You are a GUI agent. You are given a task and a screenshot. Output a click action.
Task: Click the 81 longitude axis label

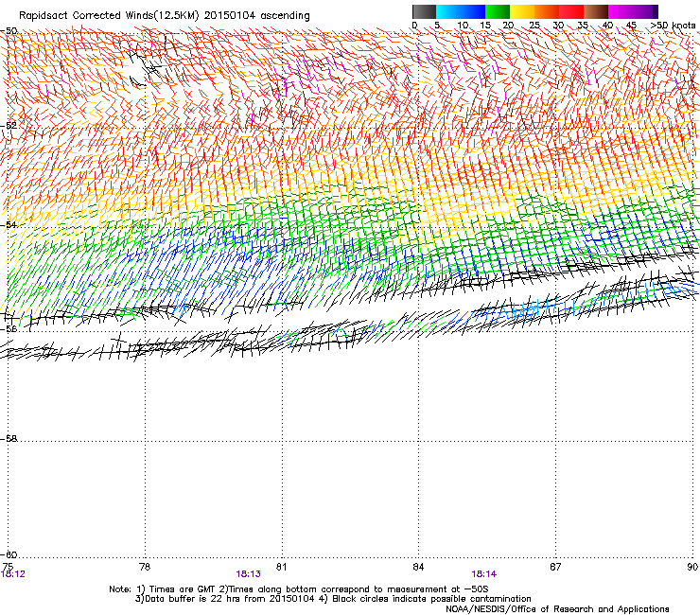281,567
